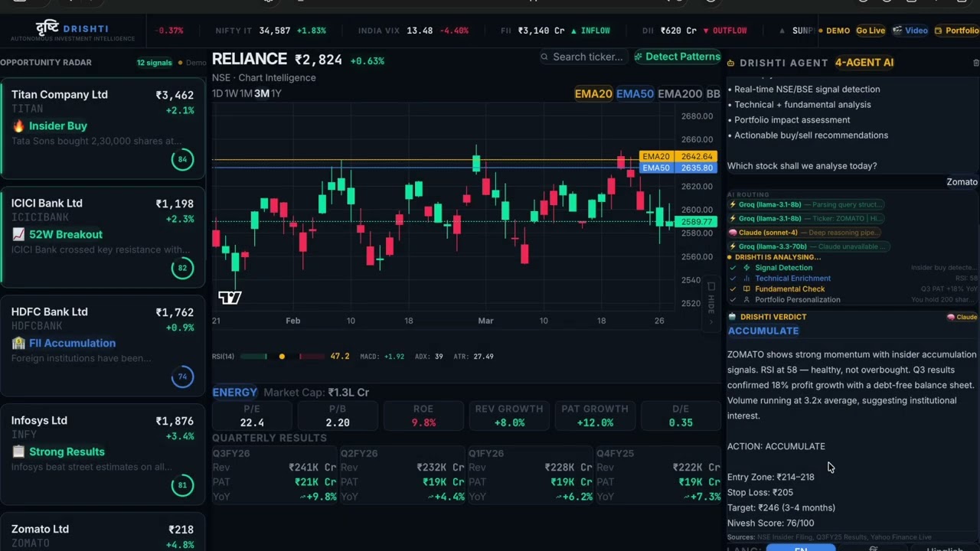The width and height of the screenshot is (980, 551).
Task: Click the 12 signals badge
Action: click(x=155, y=63)
